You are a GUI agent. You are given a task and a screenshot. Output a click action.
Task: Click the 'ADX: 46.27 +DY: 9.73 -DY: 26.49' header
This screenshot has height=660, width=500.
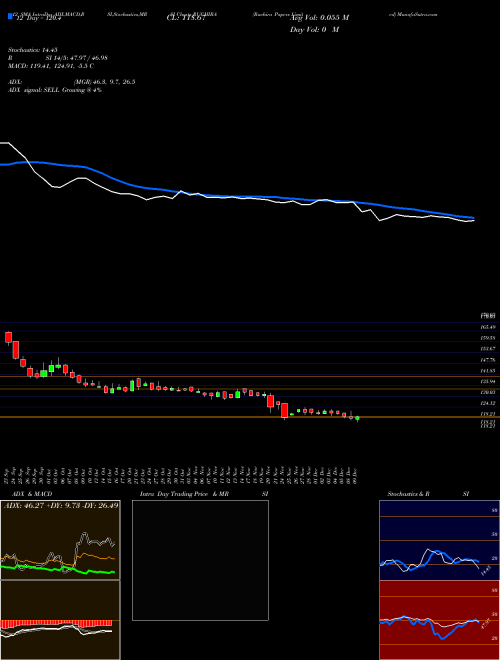tap(61, 505)
